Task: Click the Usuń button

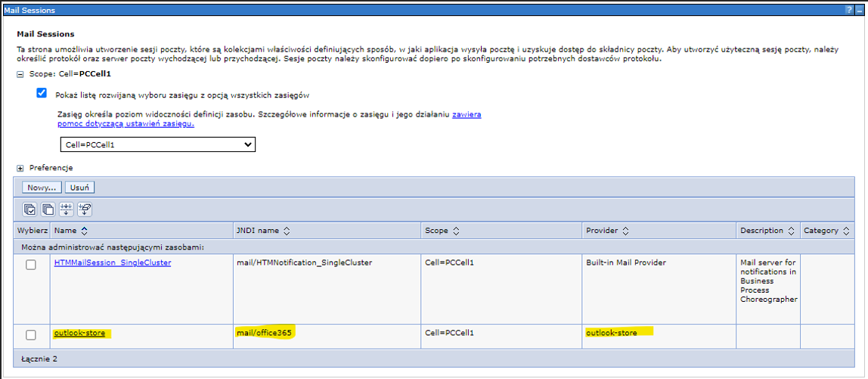Action: tap(79, 188)
